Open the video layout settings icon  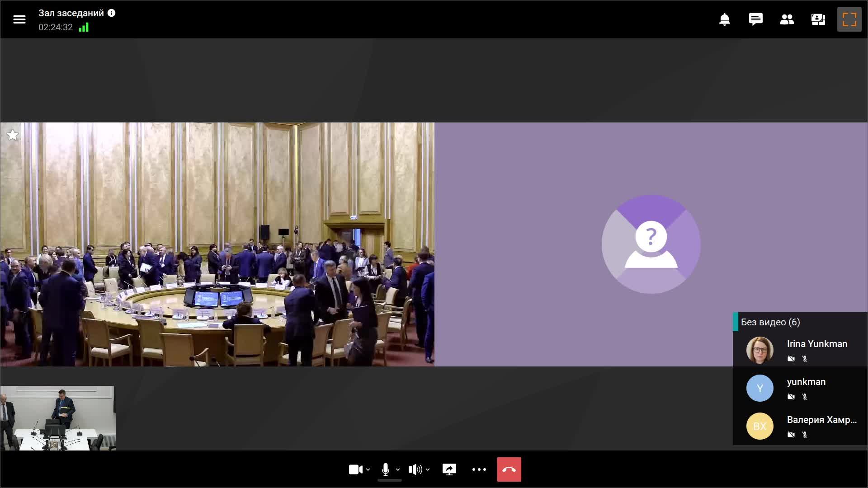(x=818, y=19)
